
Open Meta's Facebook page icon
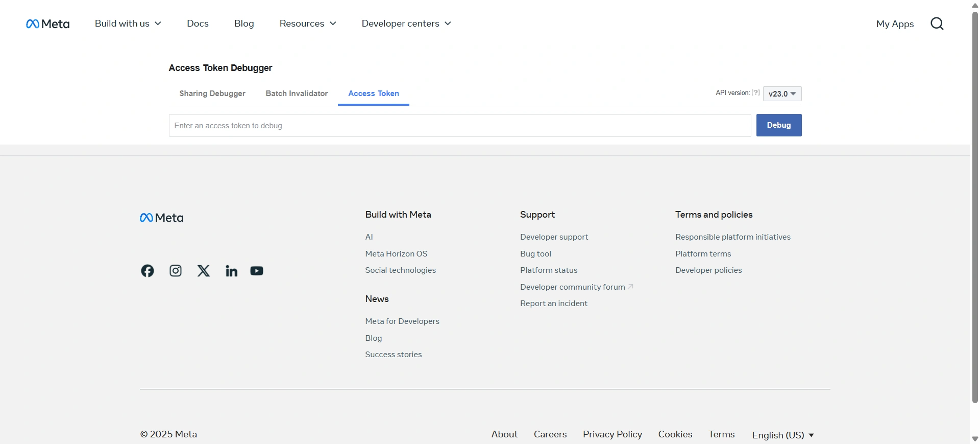[148, 271]
